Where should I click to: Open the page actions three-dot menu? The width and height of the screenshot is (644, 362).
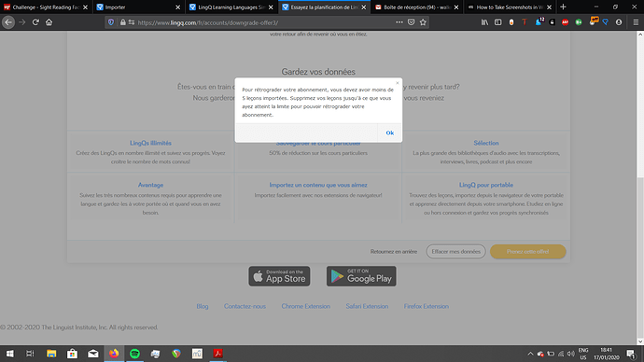399,22
